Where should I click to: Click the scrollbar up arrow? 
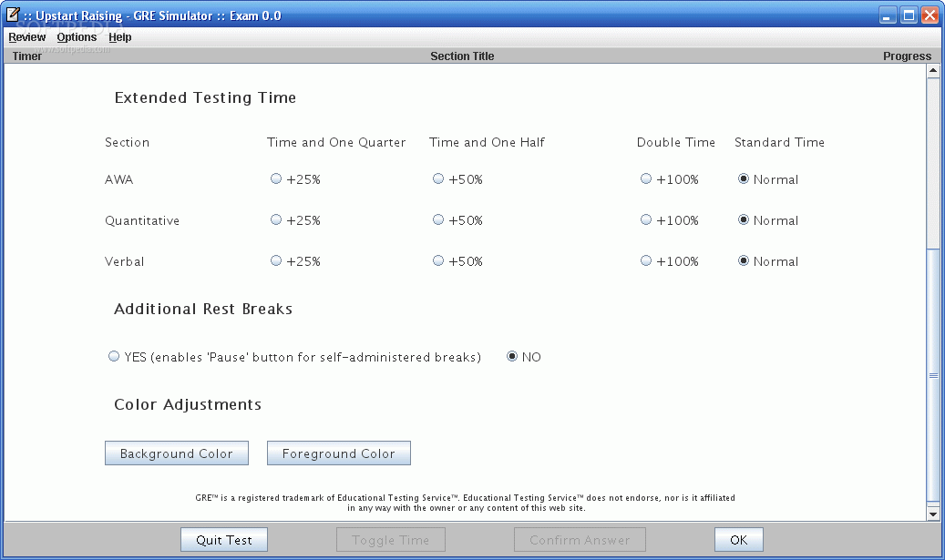point(933,71)
